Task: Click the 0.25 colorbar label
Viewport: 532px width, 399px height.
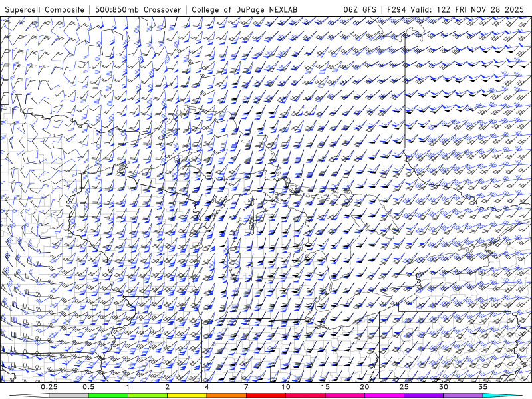Action: 49,387
